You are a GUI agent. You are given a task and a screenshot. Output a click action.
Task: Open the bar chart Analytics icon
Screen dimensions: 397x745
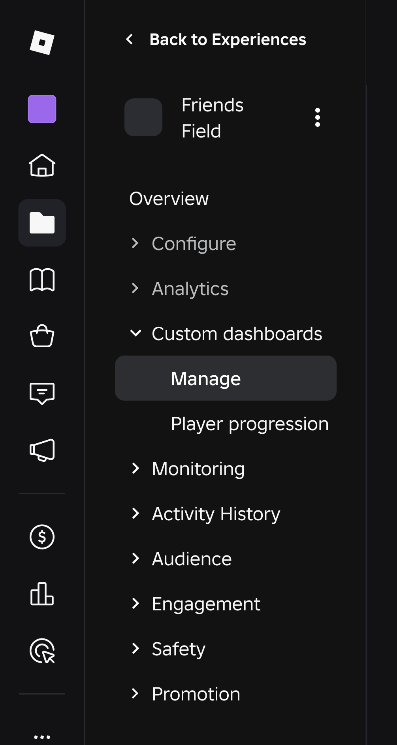click(42, 594)
